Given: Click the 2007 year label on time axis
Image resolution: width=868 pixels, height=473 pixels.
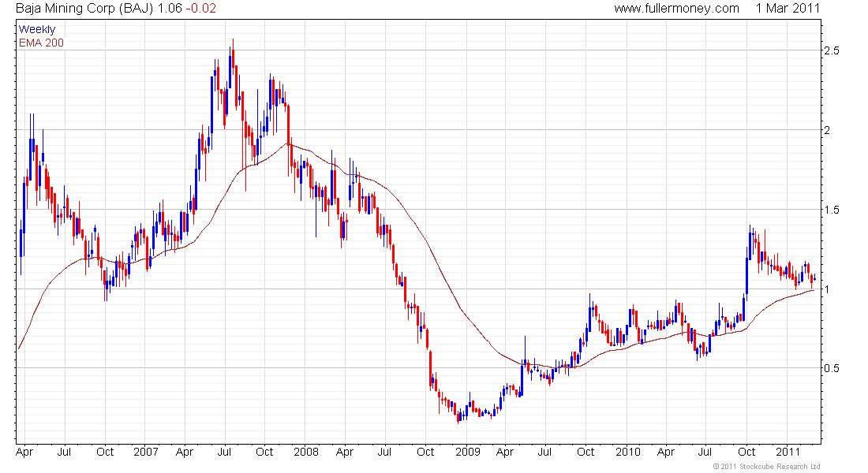Looking at the screenshot, I should [x=146, y=452].
